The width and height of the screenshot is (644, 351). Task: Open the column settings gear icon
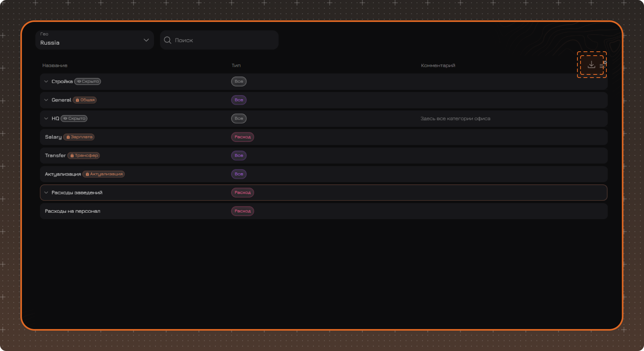(x=603, y=65)
